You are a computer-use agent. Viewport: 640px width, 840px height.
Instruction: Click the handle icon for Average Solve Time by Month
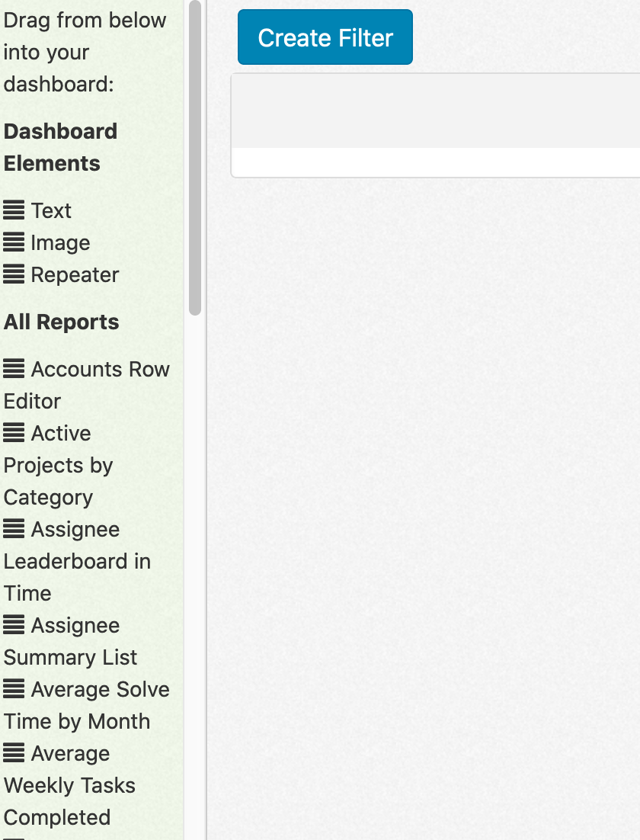pyautogui.click(x=14, y=690)
